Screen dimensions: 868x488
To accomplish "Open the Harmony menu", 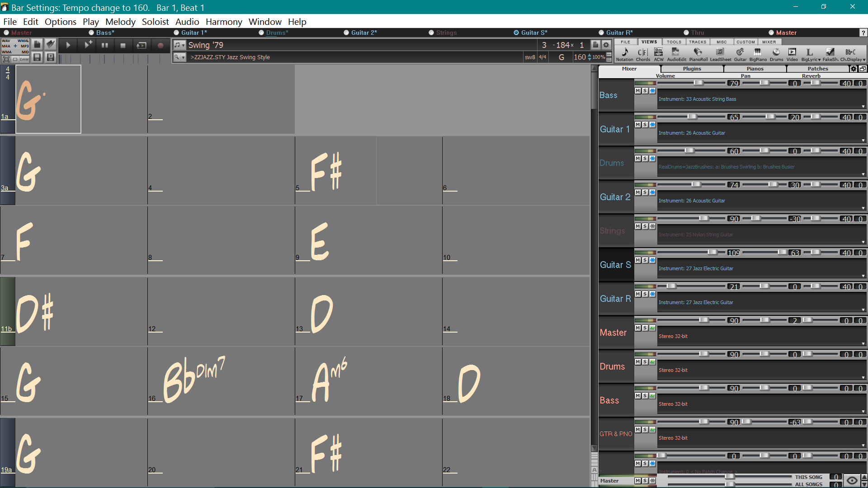I will click(x=224, y=22).
